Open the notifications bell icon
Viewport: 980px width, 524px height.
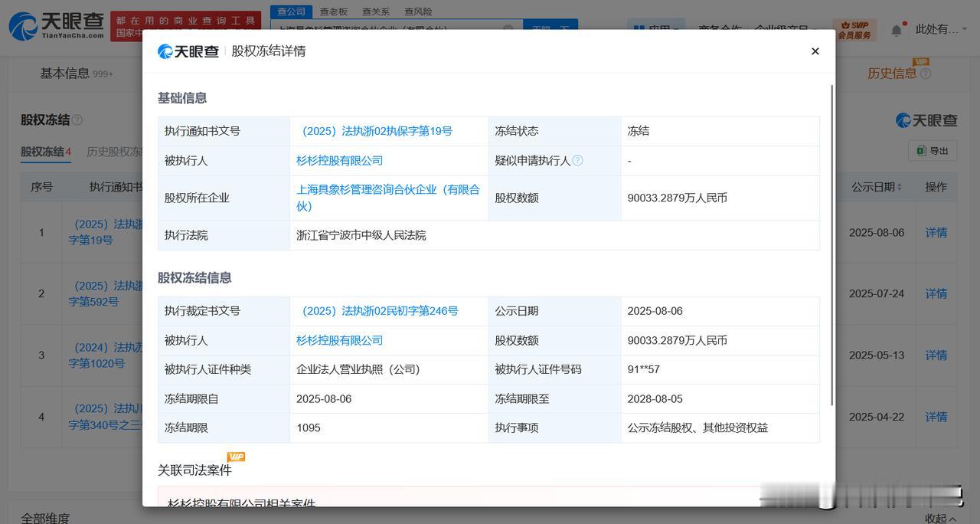pos(896,30)
